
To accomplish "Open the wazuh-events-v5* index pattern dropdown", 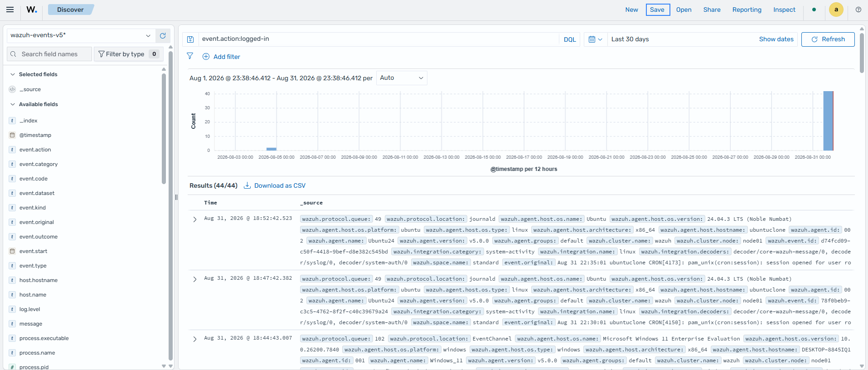I will pos(81,35).
